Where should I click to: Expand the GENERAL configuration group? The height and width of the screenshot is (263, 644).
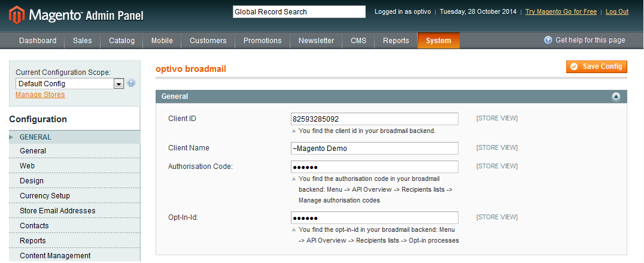pos(75,137)
